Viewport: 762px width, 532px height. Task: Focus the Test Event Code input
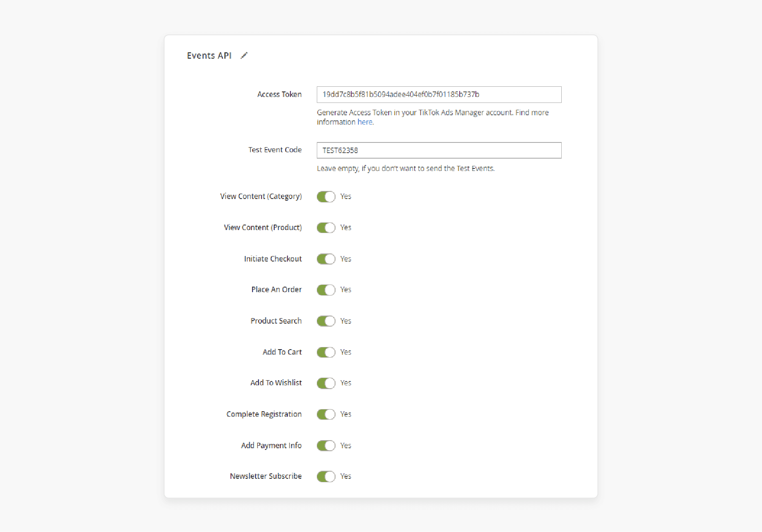(439, 150)
